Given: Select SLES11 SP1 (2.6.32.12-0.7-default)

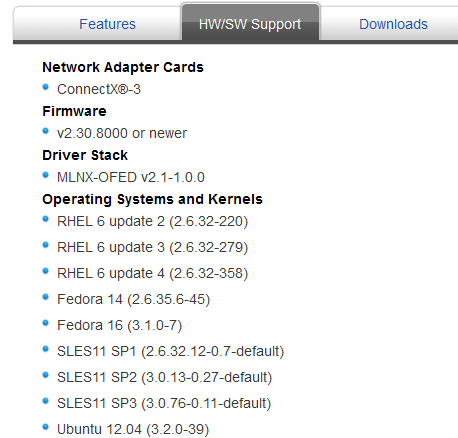Looking at the screenshot, I should point(170,351).
